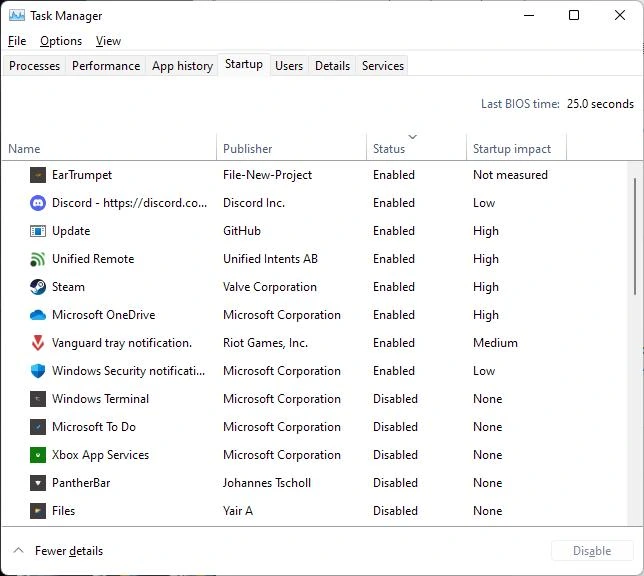
Task: Click the Not measured impact value
Action: coord(510,175)
